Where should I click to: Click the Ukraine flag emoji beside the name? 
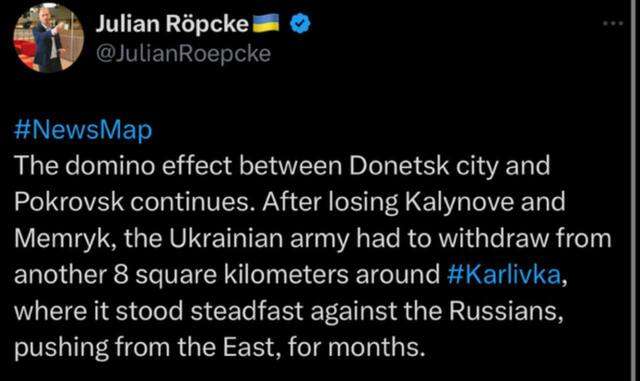click(x=266, y=23)
